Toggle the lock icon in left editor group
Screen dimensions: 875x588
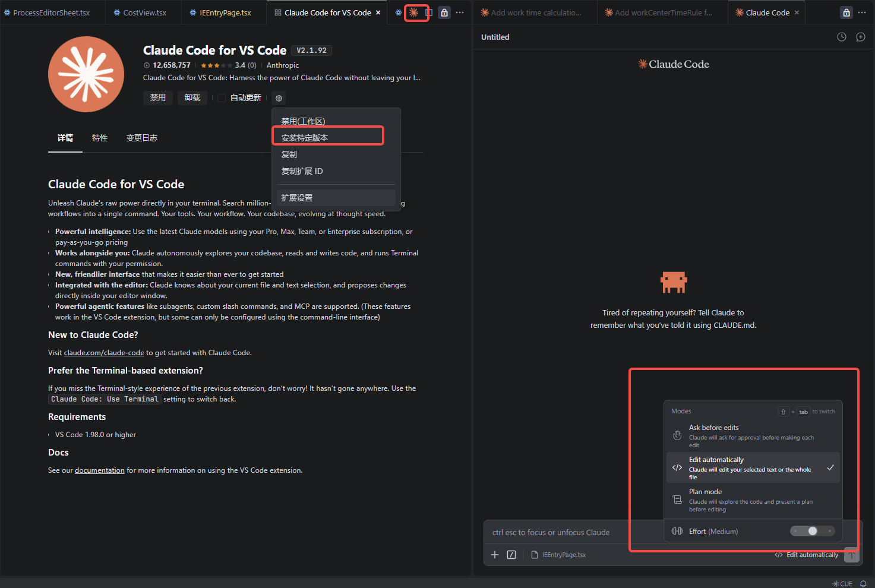click(444, 12)
